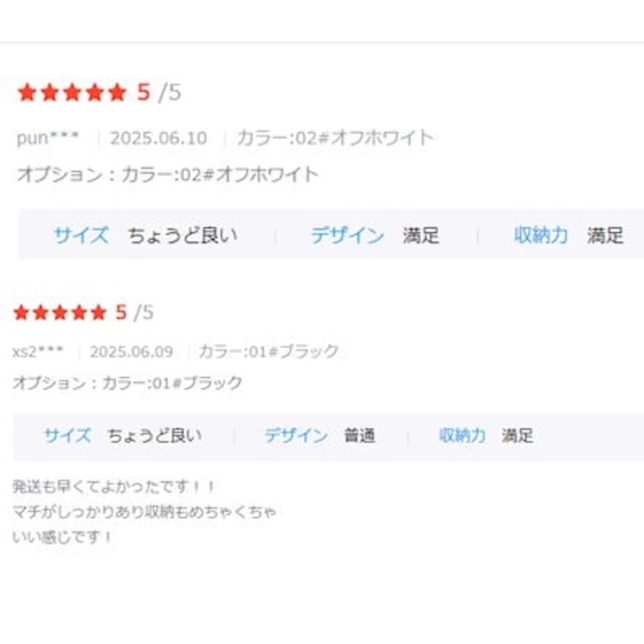
Task: Click the review date 2025.06.09
Action: [131, 352]
